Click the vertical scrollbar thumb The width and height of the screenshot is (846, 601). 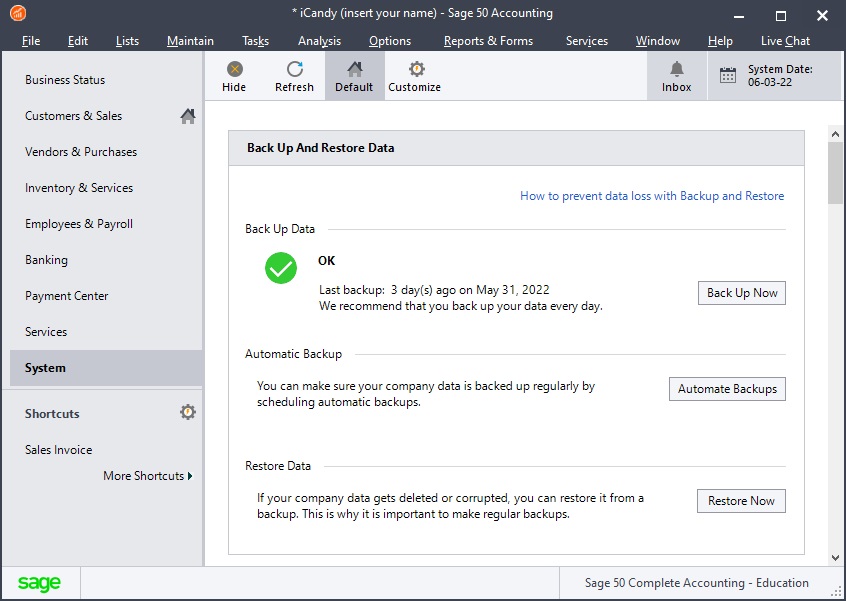tap(835, 174)
